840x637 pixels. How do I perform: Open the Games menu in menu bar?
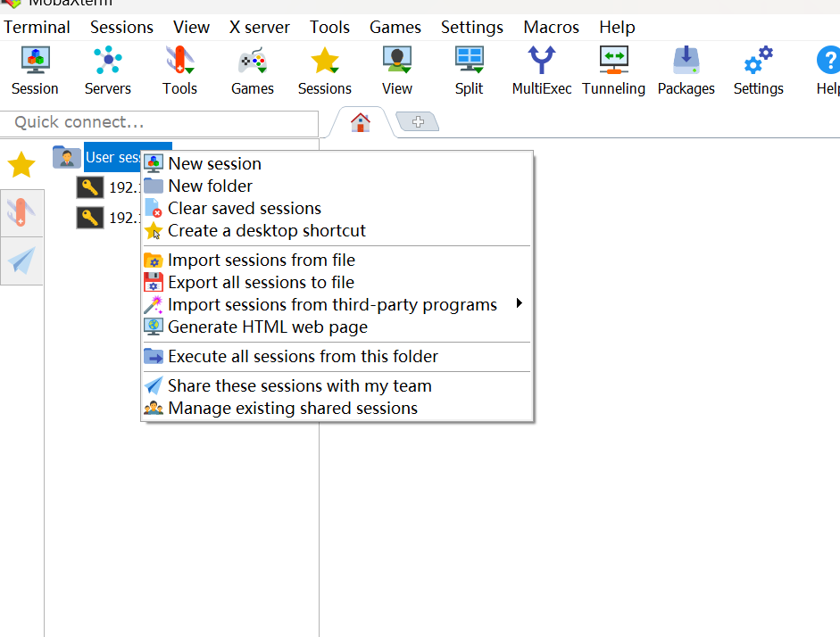[x=395, y=28]
